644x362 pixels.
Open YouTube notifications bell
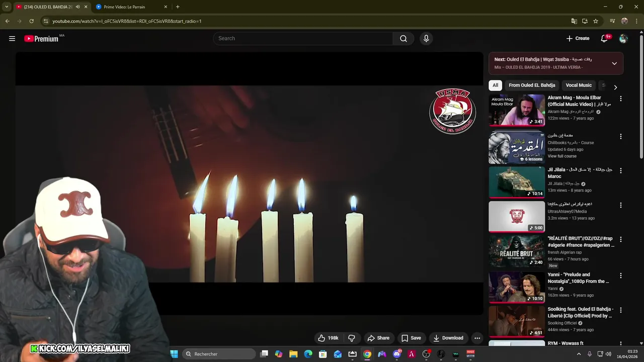605,38
